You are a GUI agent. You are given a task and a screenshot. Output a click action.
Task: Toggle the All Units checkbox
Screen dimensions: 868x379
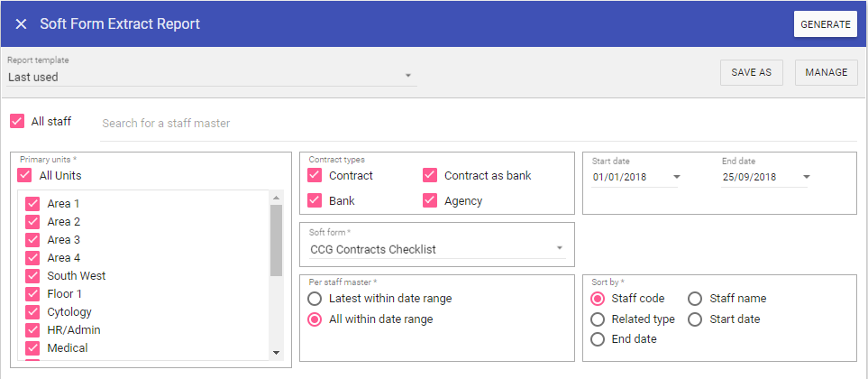tap(24, 175)
